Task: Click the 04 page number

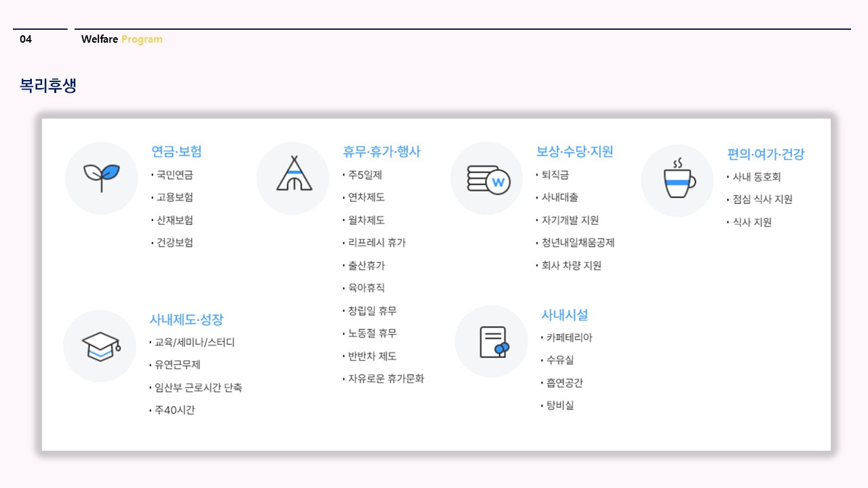Action: point(26,39)
